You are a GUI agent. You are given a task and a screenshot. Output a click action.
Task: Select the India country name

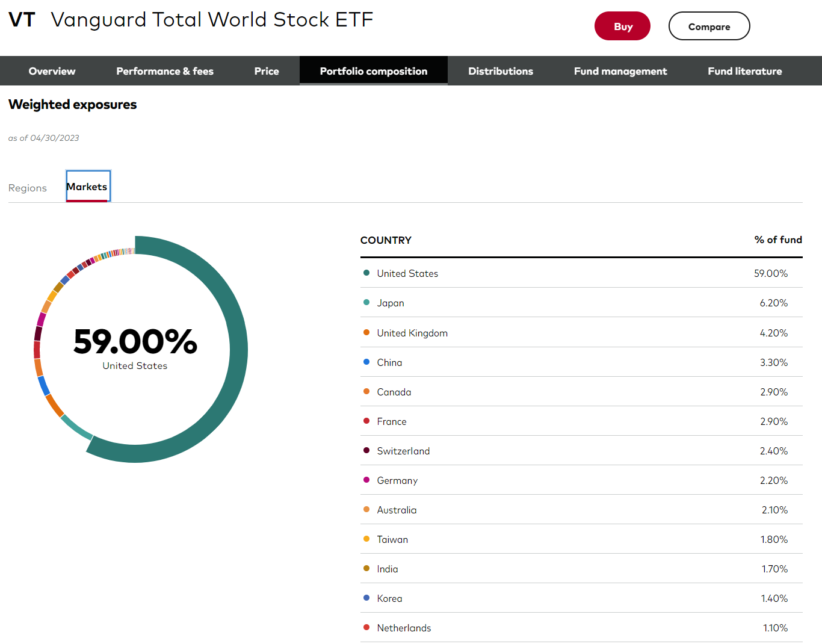pyautogui.click(x=388, y=569)
